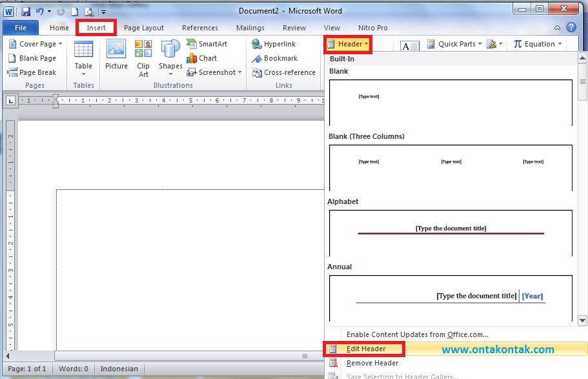Expand the Undo history dropdown arrow
The width and height of the screenshot is (588, 379).
click(x=49, y=12)
